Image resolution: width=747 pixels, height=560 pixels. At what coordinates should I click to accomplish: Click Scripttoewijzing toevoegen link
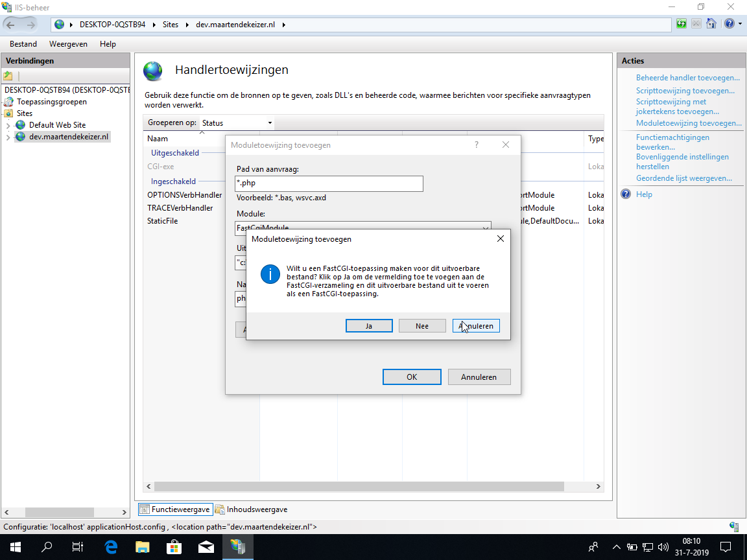point(685,91)
